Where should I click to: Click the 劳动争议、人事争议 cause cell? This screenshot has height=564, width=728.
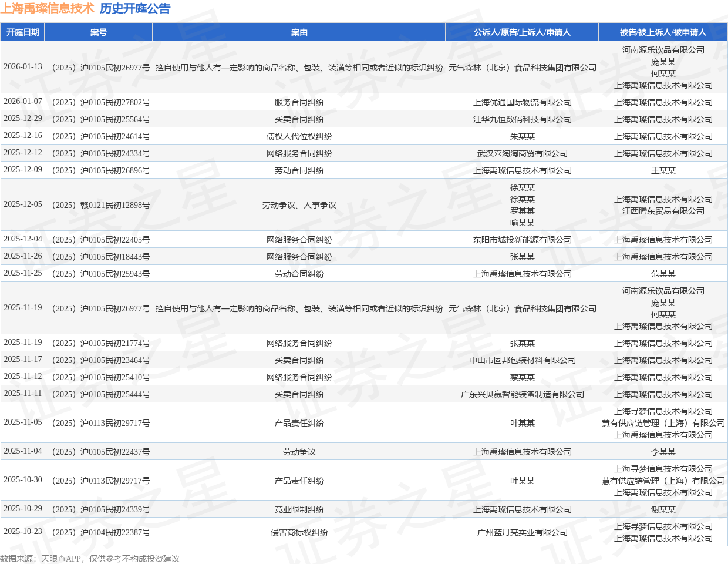[x=299, y=205]
